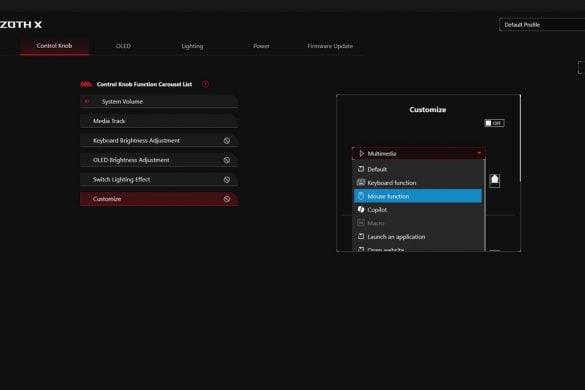Click the white icon beside the dropdown list
585x390 pixels.
[x=494, y=181]
